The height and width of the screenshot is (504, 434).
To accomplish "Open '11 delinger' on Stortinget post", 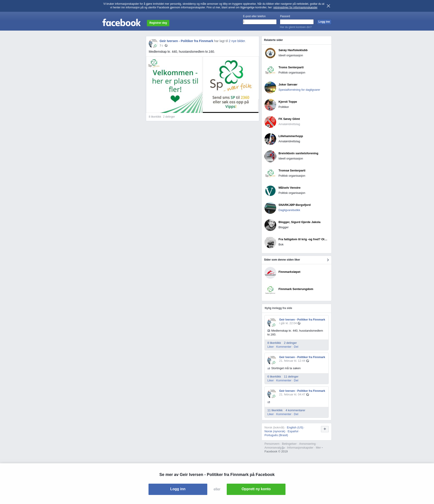I will 291,377.
